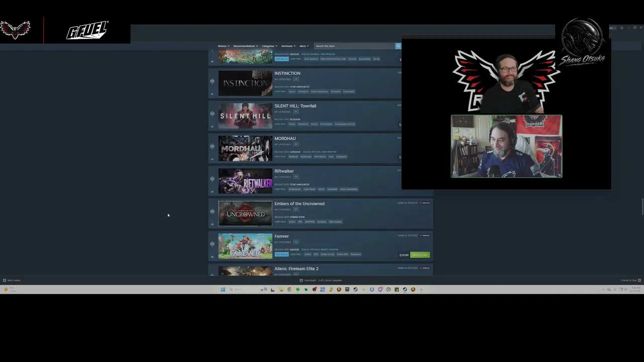Image resolution: width=644 pixels, height=362 pixels.
Task: Open the SILENT HILL capsule thumbnail
Action: (245, 116)
